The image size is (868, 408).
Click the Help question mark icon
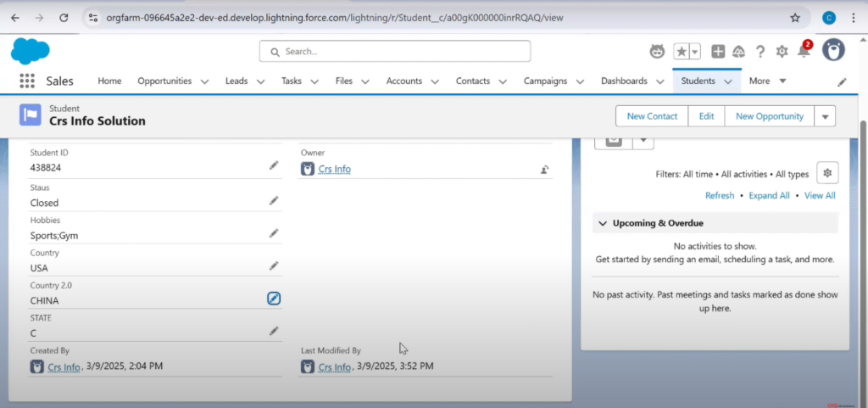[760, 52]
